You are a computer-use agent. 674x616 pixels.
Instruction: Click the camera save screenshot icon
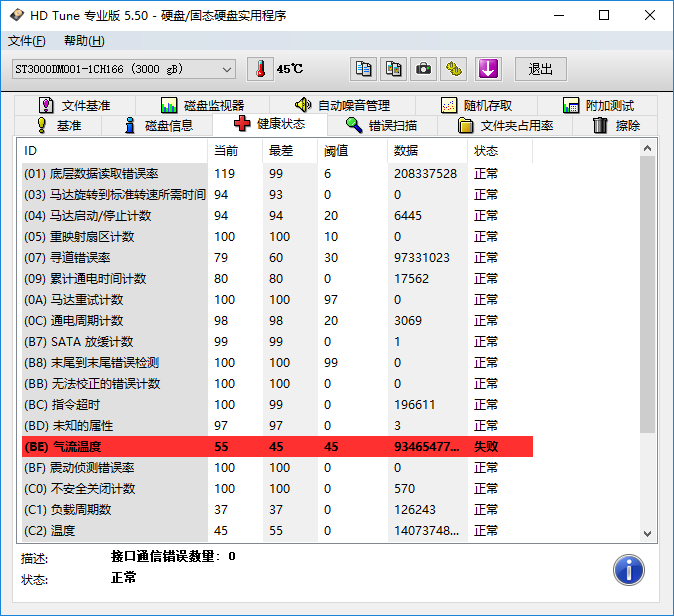pyautogui.click(x=423, y=69)
